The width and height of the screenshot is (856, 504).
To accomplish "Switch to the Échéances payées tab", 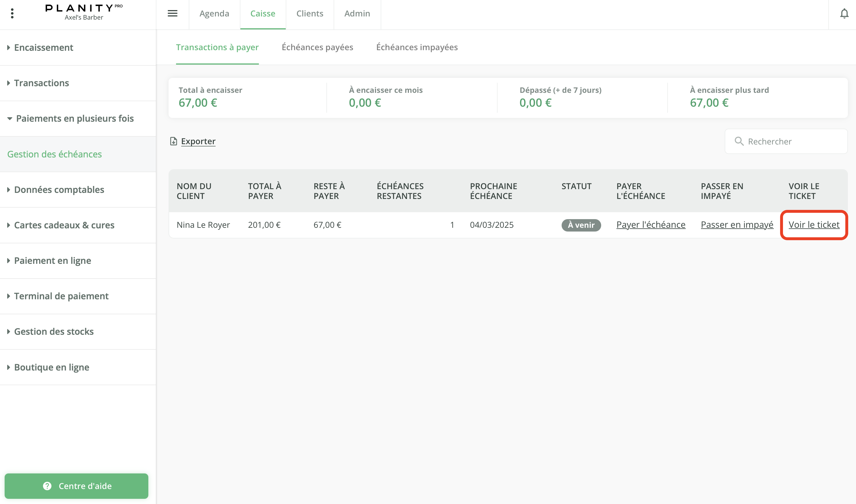I will tap(317, 47).
